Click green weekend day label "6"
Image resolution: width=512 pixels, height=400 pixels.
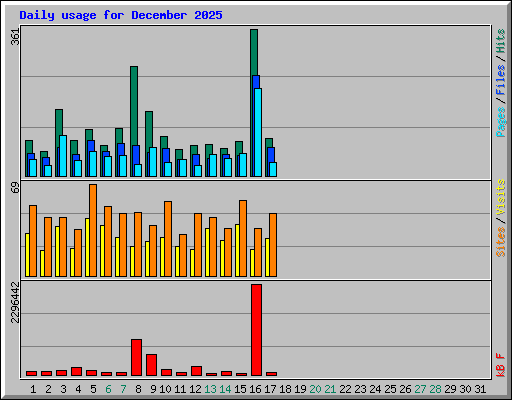[x=108, y=389]
